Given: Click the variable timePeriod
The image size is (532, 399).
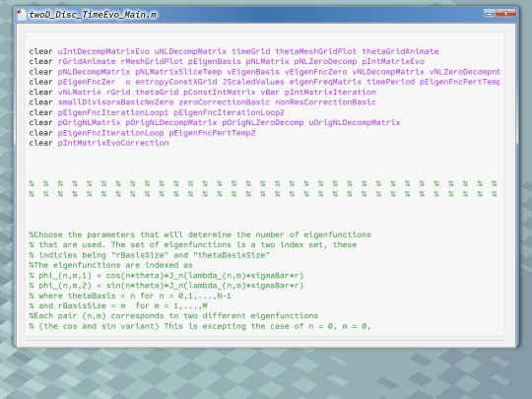Looking at the screenshot, I should [x=390, y=82].
